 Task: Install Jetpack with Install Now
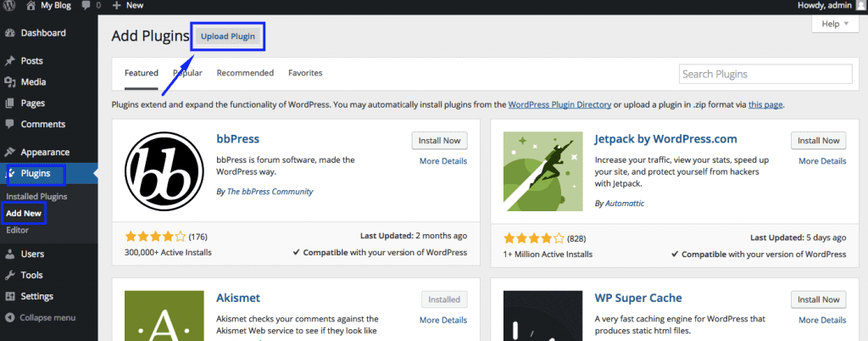[819, 141]
